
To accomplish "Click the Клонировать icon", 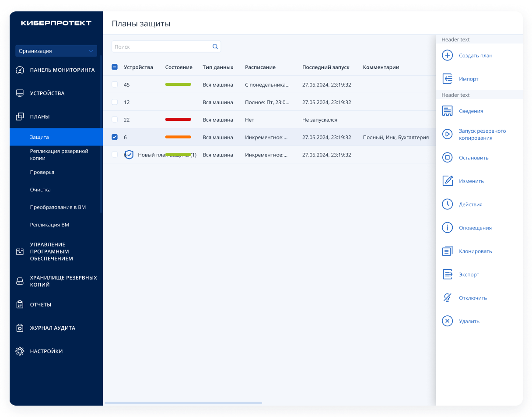I will click(x=447, y=251).
